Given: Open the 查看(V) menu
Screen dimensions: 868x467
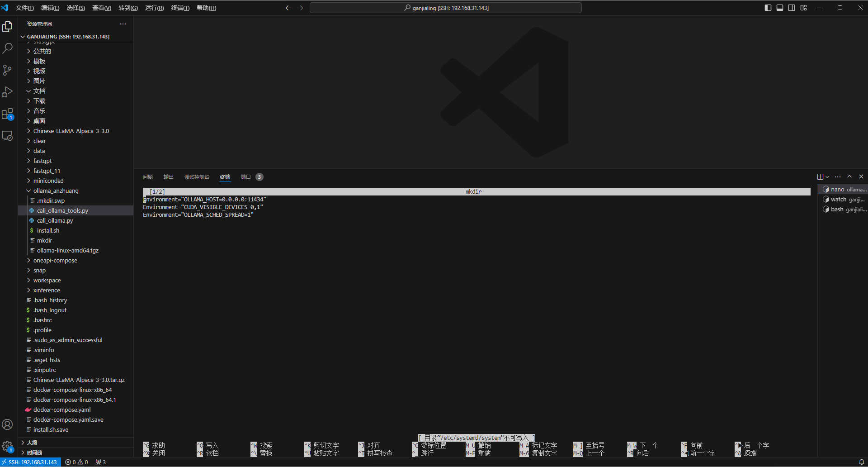Looking at the screenshot, I should pyautogui.click(x=102, y=8).
